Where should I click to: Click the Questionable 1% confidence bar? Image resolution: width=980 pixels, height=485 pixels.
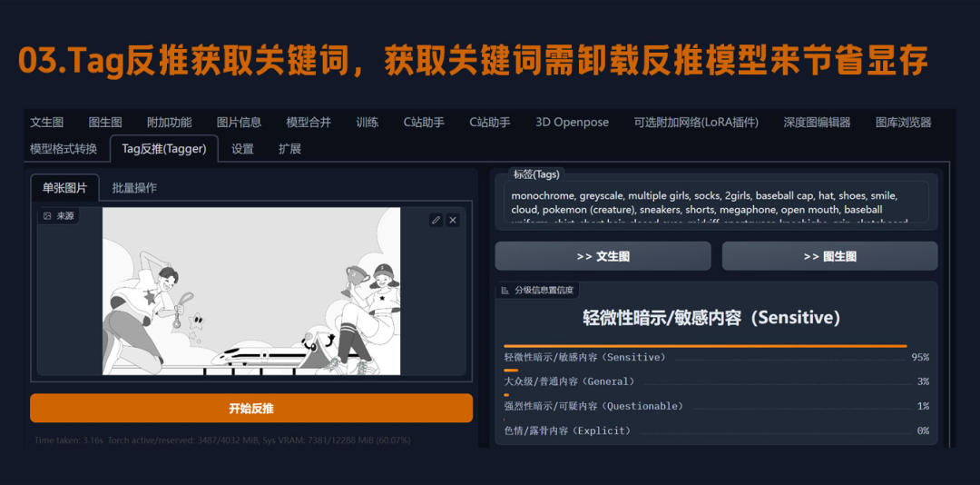[x=507, y=395]
